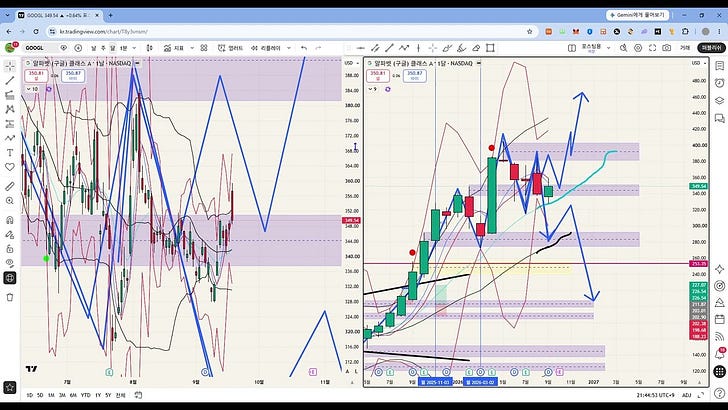Click the add-symbol plus circle icon
The image size is (728, 410).
(x=78, y=48)
